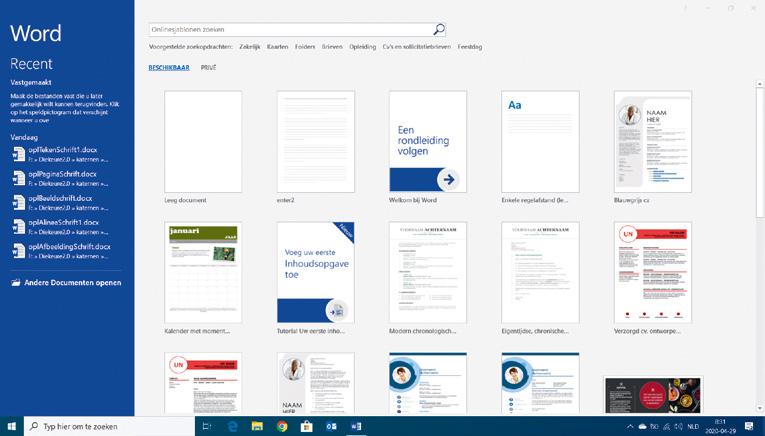Click the folder icon beside Andere Documenten openen

(x=16, y=282)
